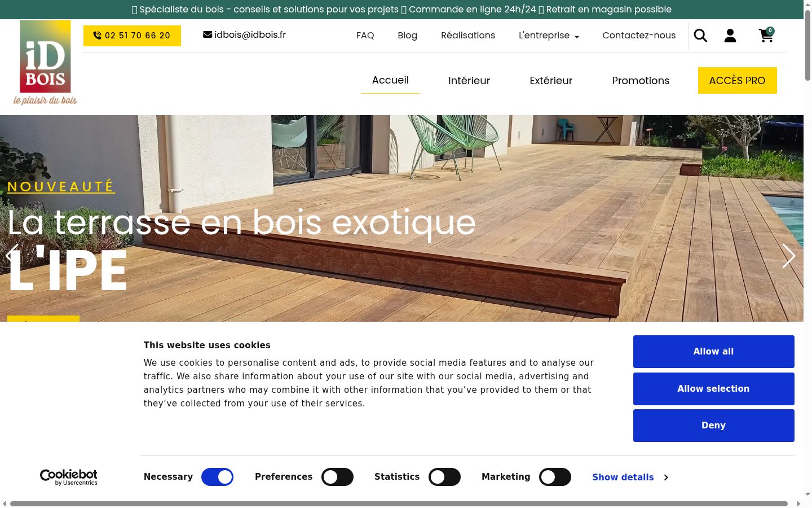Go to next slide with right arrow
Viewport: 812px width, 508px height.
tap(788, 256)
